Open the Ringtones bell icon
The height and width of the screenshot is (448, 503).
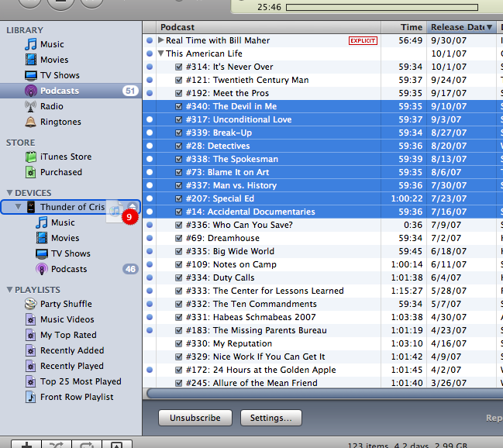tap(30, 122)
